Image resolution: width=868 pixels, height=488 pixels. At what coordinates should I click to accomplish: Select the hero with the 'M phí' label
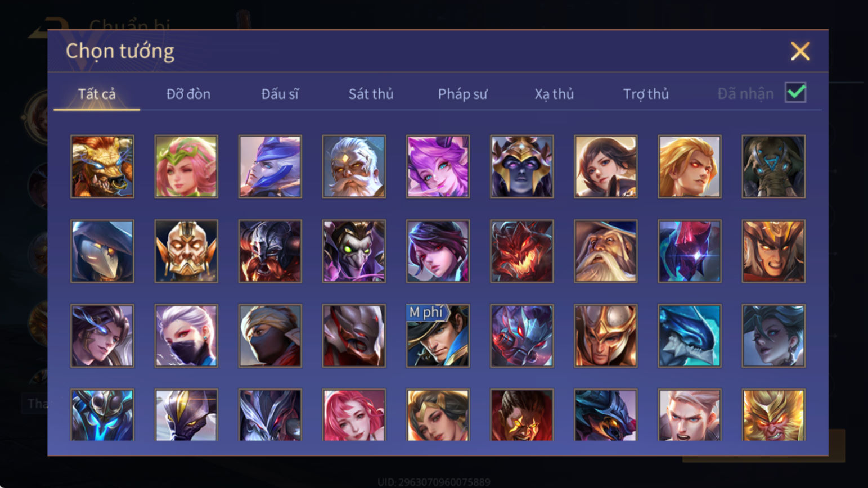click(x=438, y=336)
